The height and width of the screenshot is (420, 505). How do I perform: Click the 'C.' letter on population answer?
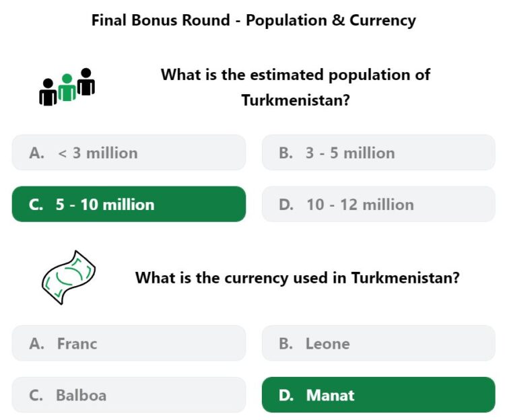point(36,205)
